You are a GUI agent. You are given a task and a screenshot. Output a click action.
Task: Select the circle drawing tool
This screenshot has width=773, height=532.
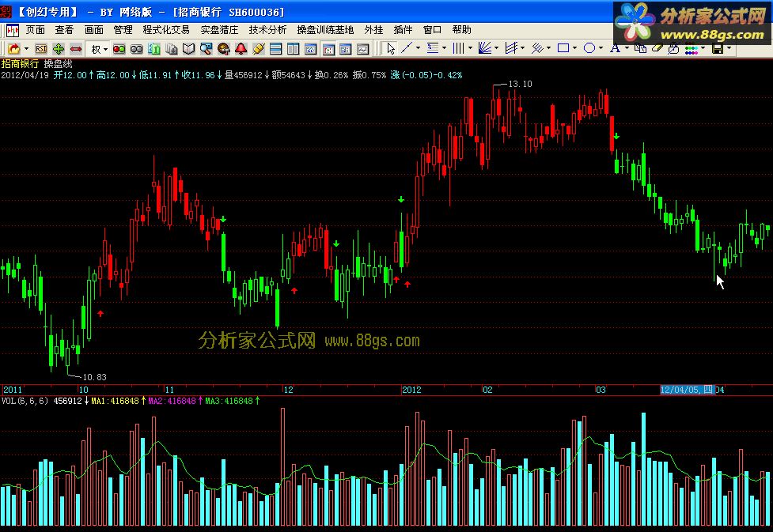pos(589,47)
